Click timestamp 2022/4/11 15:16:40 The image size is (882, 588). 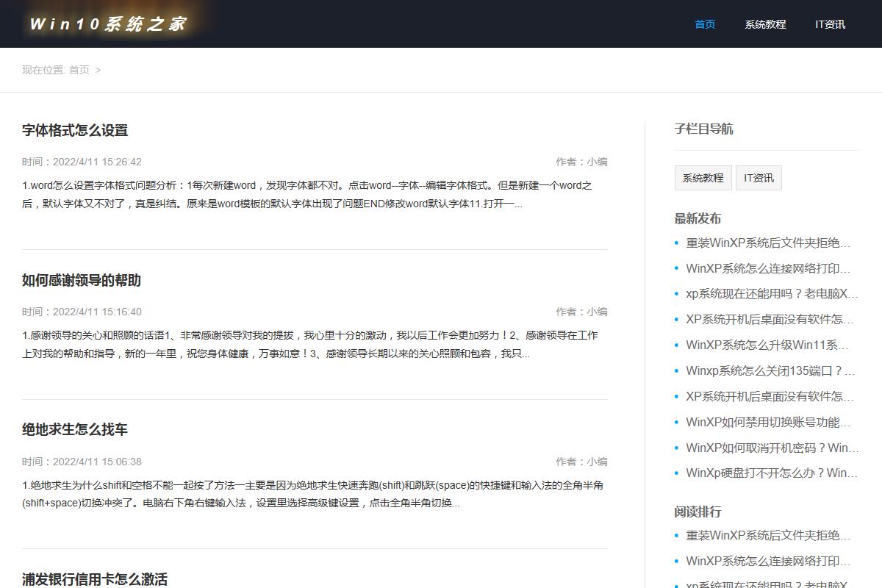[97, 312]
